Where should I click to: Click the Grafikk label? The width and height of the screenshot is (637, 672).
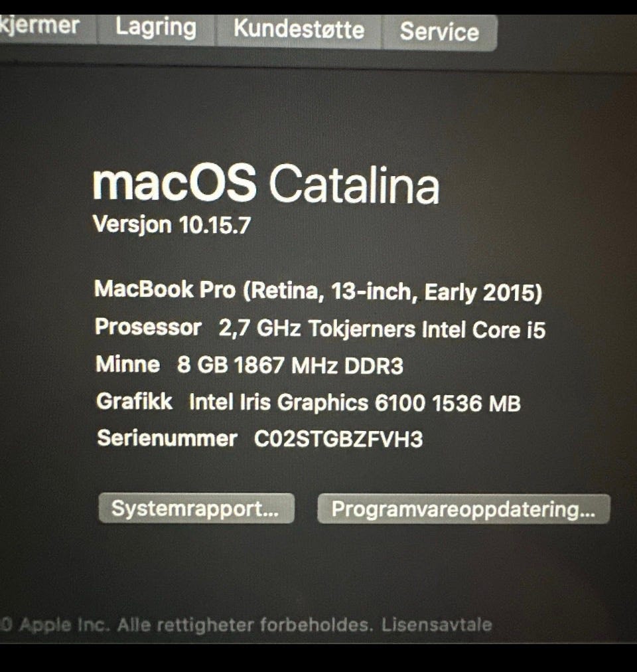click(135, 402)
